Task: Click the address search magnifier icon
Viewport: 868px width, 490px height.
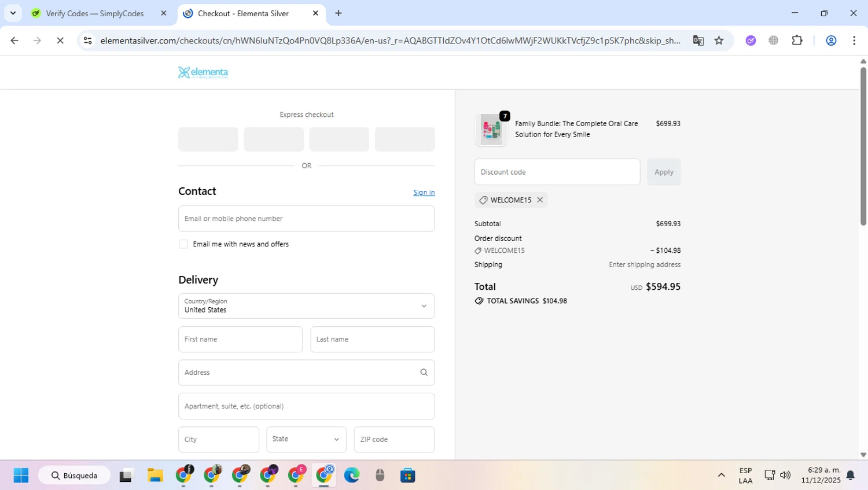Action: point(424,373)
